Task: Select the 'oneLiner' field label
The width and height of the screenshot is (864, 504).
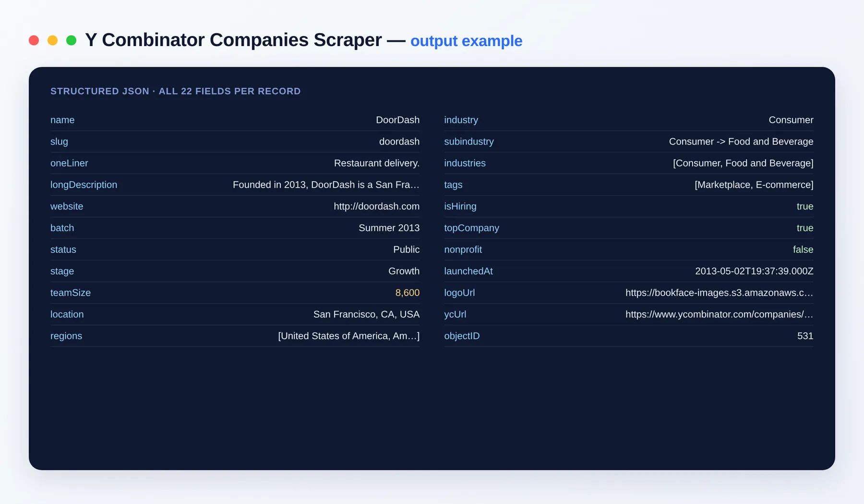Action: coord(69,163)
